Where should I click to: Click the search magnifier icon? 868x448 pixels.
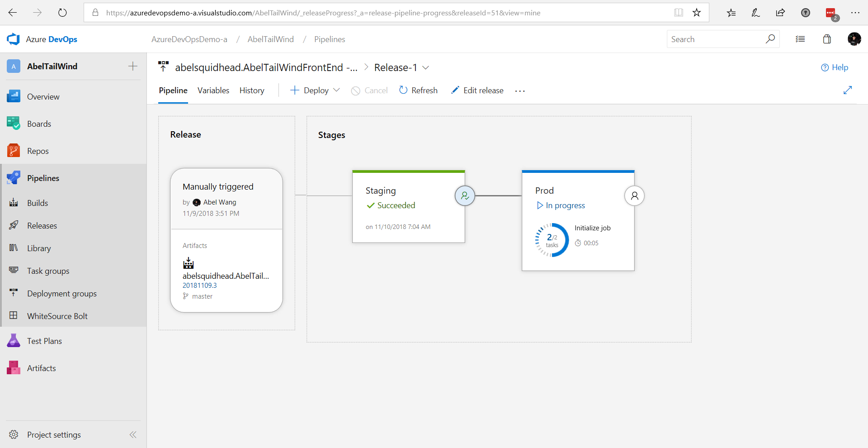click(770, 39)
